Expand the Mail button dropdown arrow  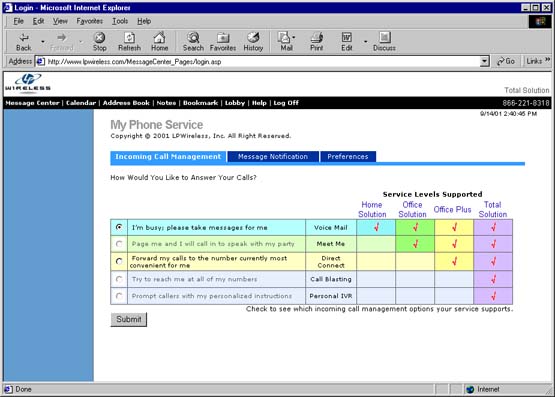click(x=294, y=38)
